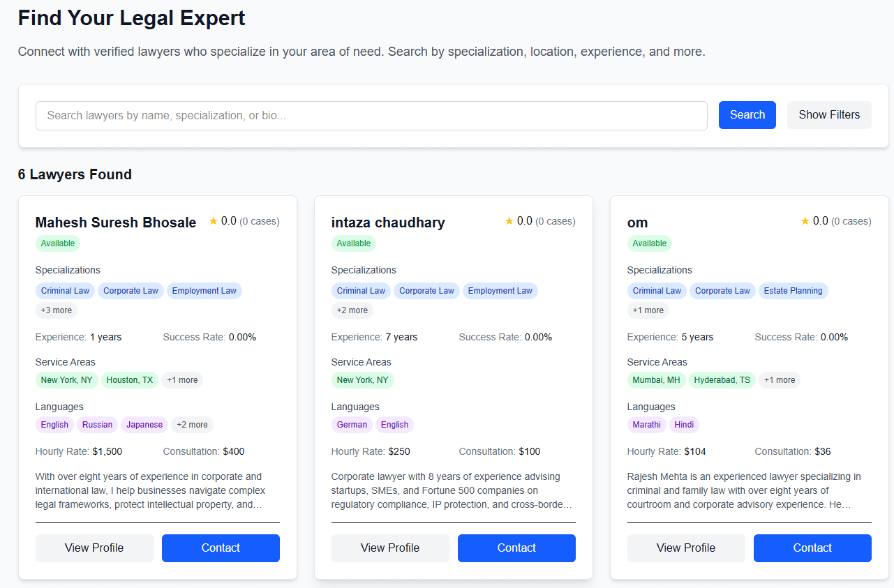Click the star icon on intaza chaudhary's card
The image size is (894, 588).
click(x=509, y=221)
